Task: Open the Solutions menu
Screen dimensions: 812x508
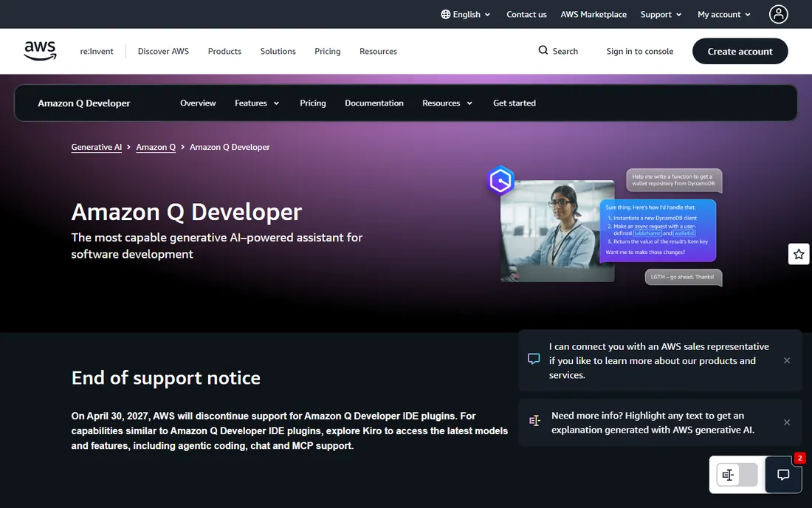Action: pos(278,51)
